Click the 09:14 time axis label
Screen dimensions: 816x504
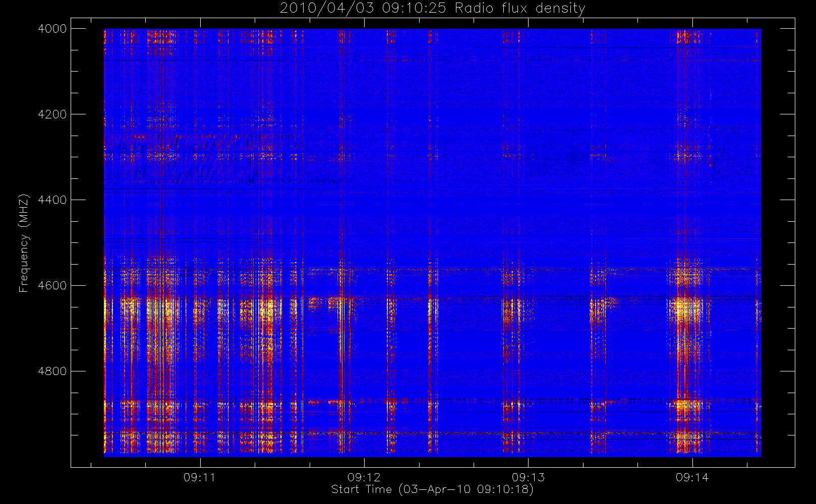[692, 477]
